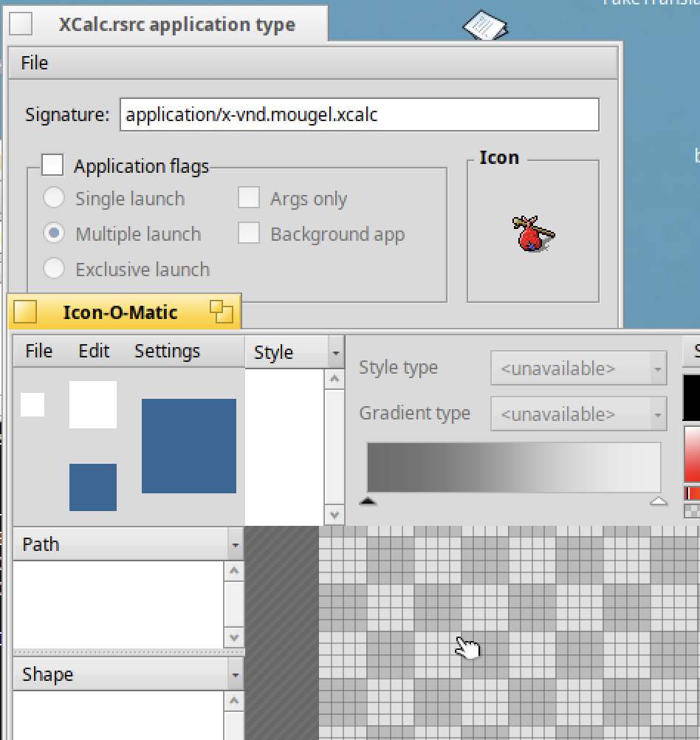Click the black current color swatch
This screenshot has width=700, height=740.
(x=692, y=399)
